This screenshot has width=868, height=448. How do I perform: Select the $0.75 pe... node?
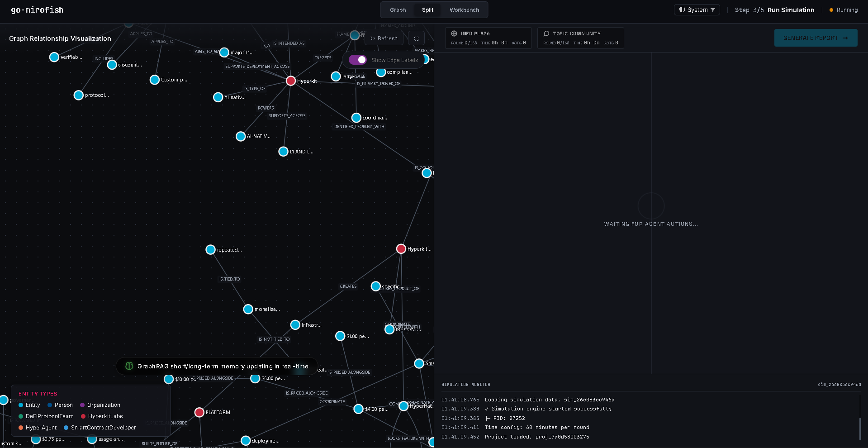[36, 439]
